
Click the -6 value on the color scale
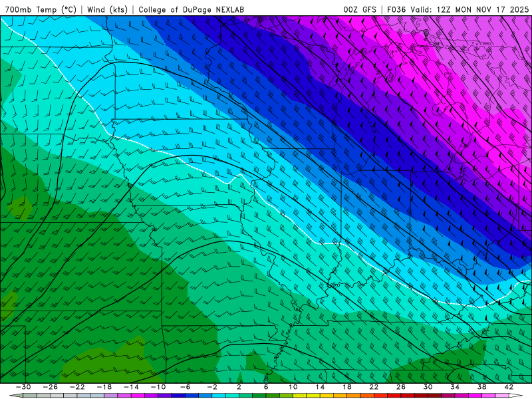pyautogui.click(x=186, y=387)
